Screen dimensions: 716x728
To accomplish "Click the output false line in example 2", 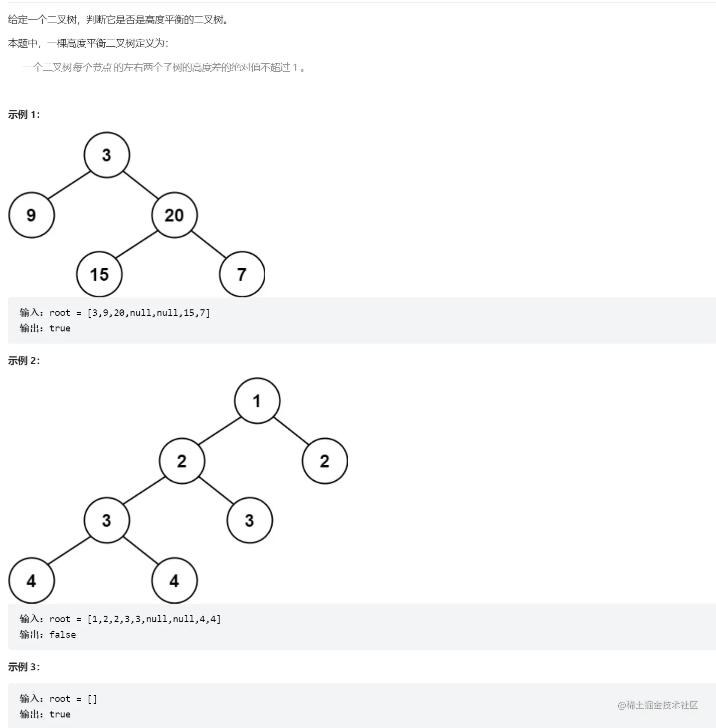I will coord(48,634).
